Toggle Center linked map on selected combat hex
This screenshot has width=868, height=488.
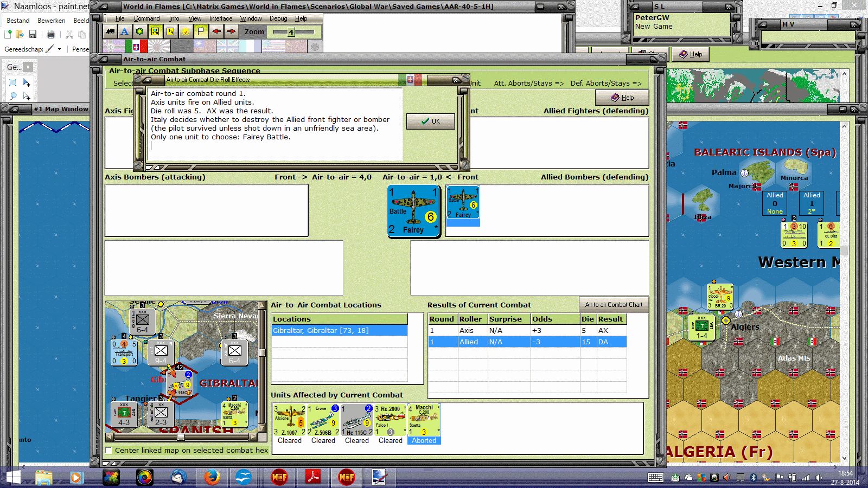click(108, 451)
